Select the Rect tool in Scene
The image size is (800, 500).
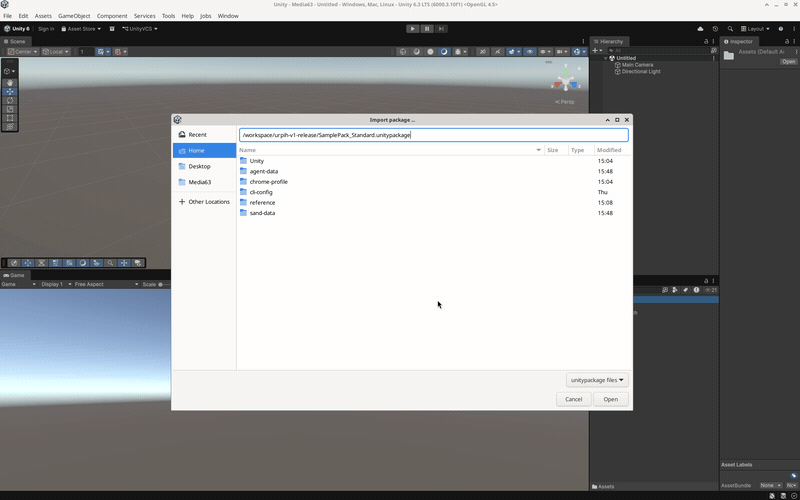[x=10, y=118]
